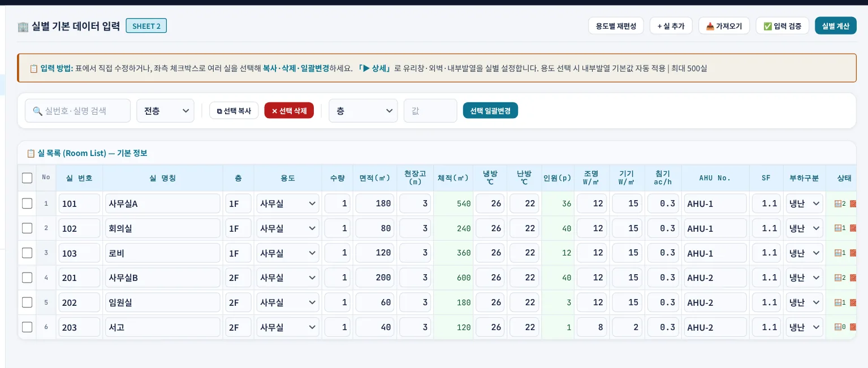Open 부하구분 dropdown for room 201
The image size is (868, 368).
pyautogui.click(x=804, y=278)
